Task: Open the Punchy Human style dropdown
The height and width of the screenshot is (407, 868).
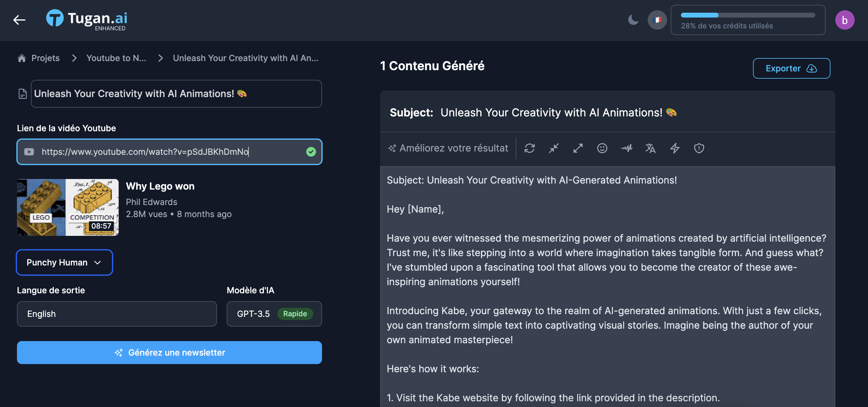Action: click(64, 262)
